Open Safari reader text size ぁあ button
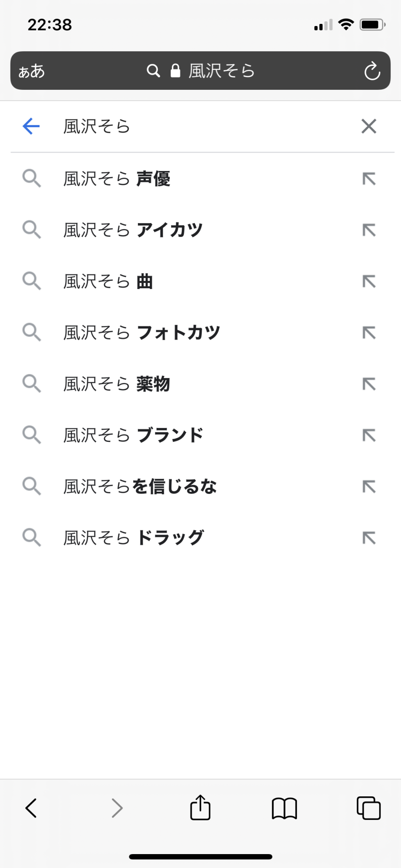This screenshot has height=868, width=401. click(32, 71)
